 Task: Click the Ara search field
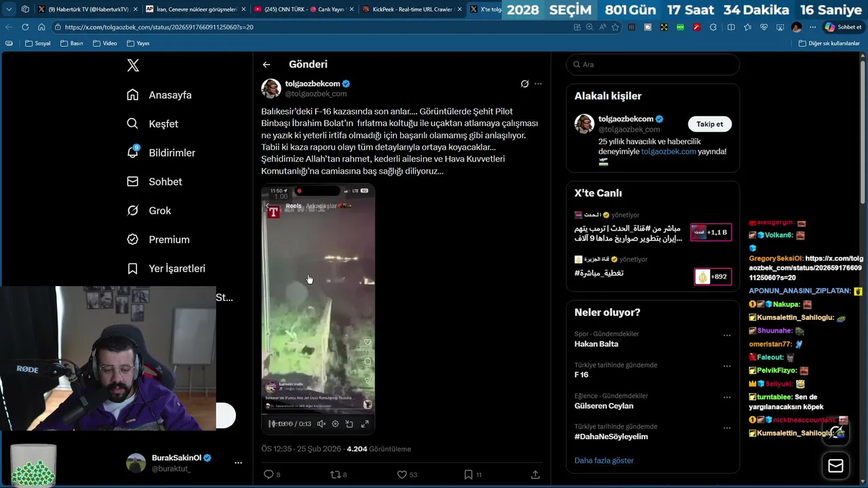point(653,64)
